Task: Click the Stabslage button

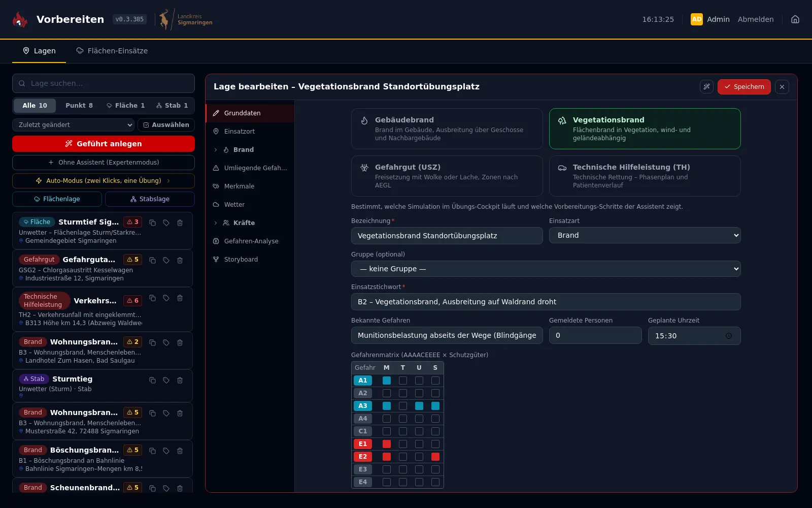Action: point(150,199)
